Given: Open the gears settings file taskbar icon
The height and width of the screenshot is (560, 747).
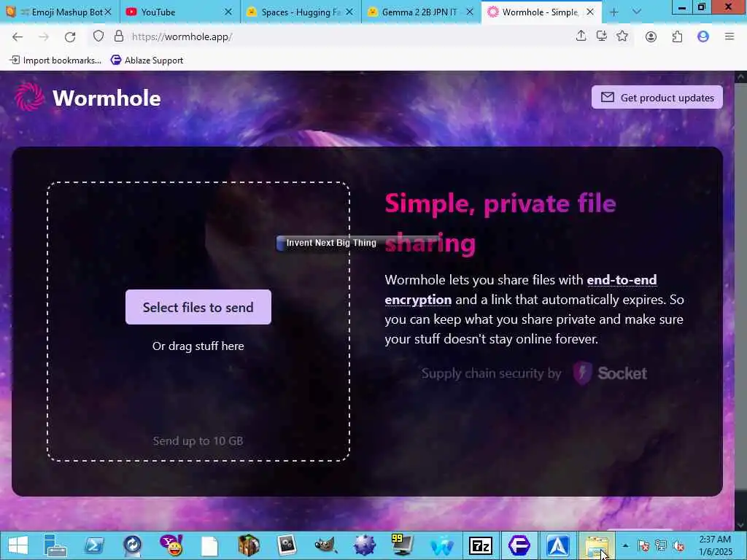Looking at the screenshot, I should point(287,545).
